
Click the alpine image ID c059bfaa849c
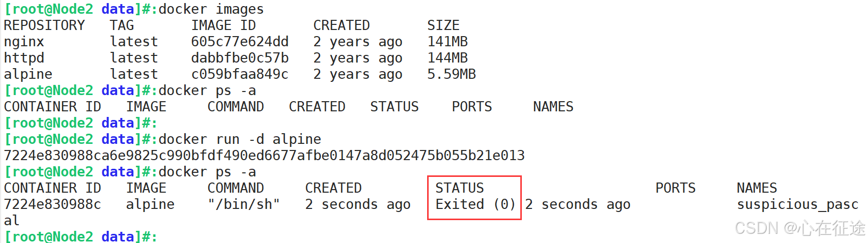[240, 74]
